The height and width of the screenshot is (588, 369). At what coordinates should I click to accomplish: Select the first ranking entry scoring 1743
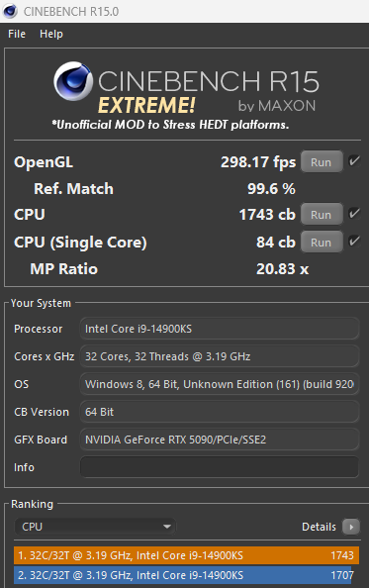(x=186, y=555)
